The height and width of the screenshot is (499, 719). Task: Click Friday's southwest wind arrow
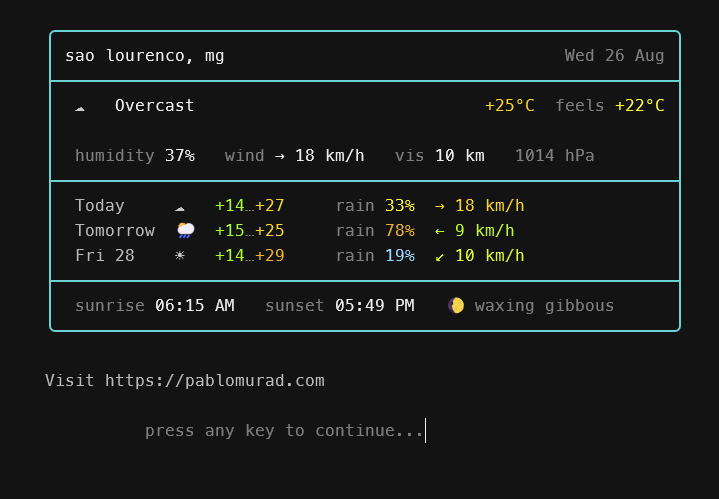click(x=440, y=256)
